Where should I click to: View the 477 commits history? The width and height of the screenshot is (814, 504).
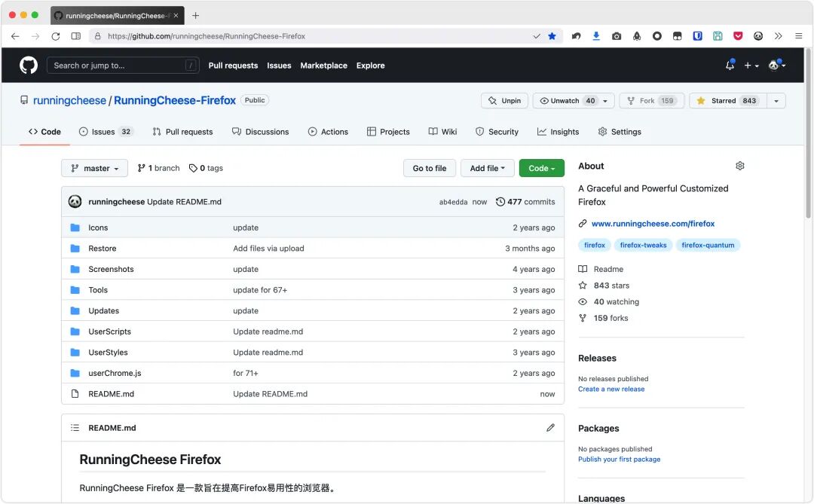tap(525, 202)
